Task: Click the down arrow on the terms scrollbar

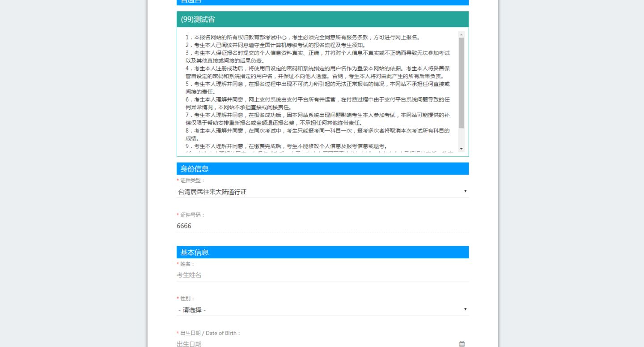Action: (460, 149)
